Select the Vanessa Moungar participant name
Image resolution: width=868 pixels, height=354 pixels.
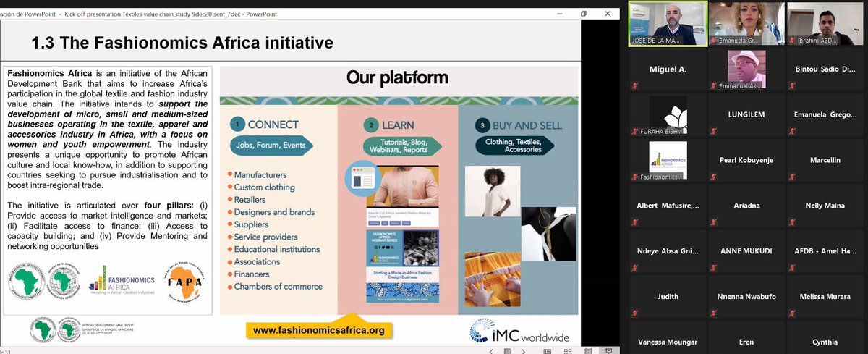click(x=667, y=342)
